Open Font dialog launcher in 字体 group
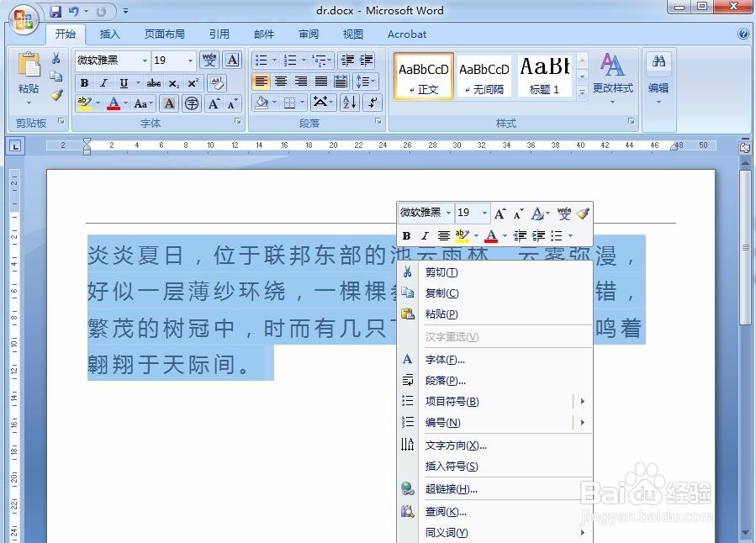 pos(238,121)
